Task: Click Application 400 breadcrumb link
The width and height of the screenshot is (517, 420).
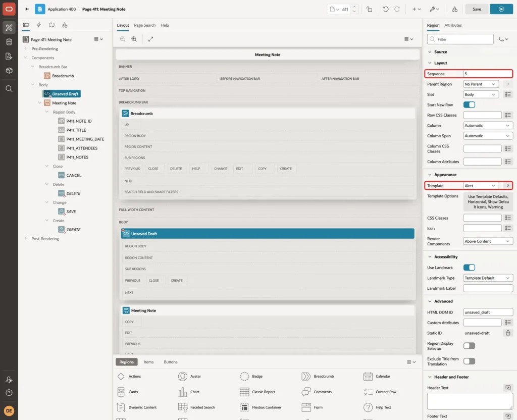Action: coord(62,9)
